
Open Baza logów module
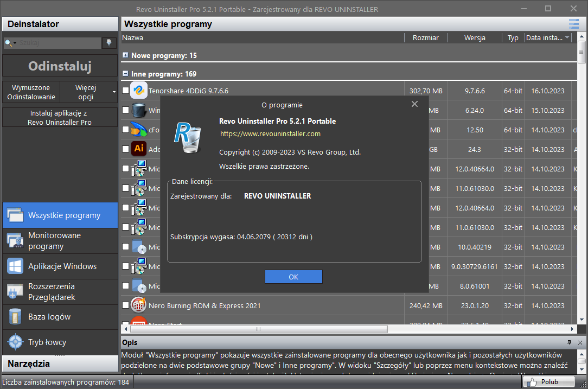point(60,317)
